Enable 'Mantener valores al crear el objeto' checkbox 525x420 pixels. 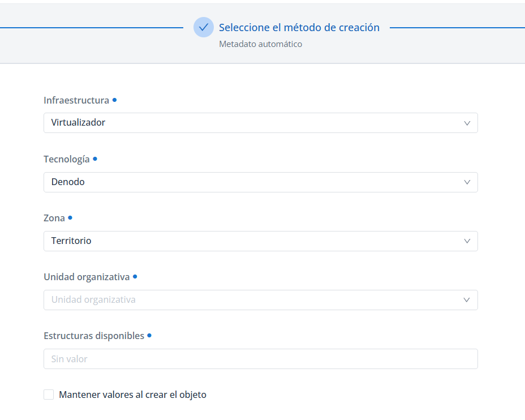[x=49, y=395]
